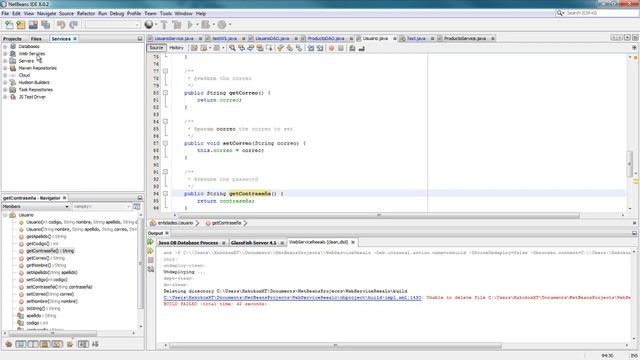This screenshot has height=360, width=640.
Task: Open the Members dropdown in Navigator
Action: pos(36,207)
